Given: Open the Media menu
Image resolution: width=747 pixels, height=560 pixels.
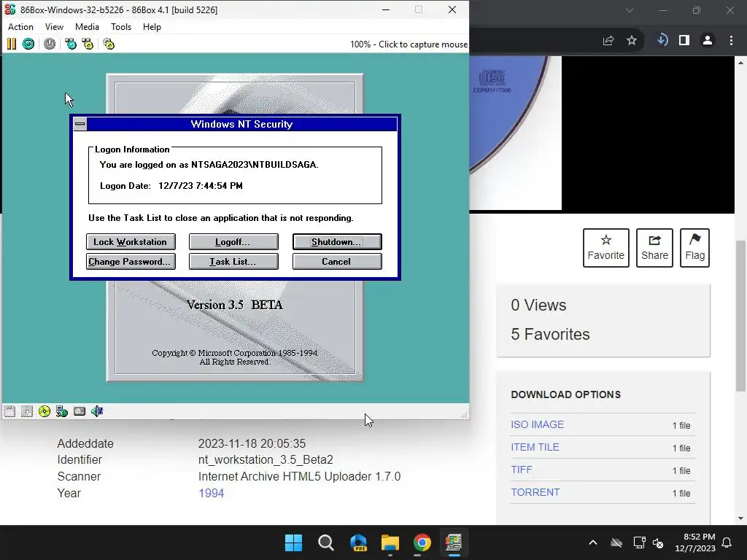Looking at the screenshot, I should (x=88, y=27).
